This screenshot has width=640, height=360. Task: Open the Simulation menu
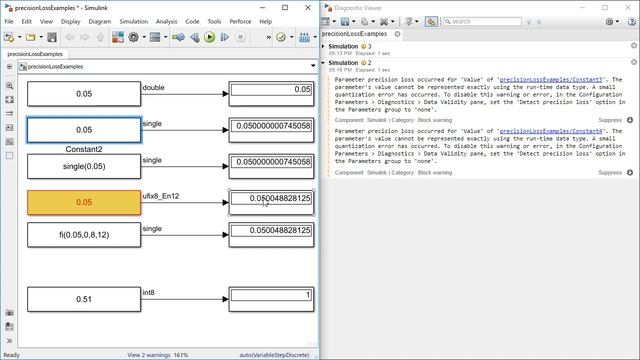(x=133, y=21)
